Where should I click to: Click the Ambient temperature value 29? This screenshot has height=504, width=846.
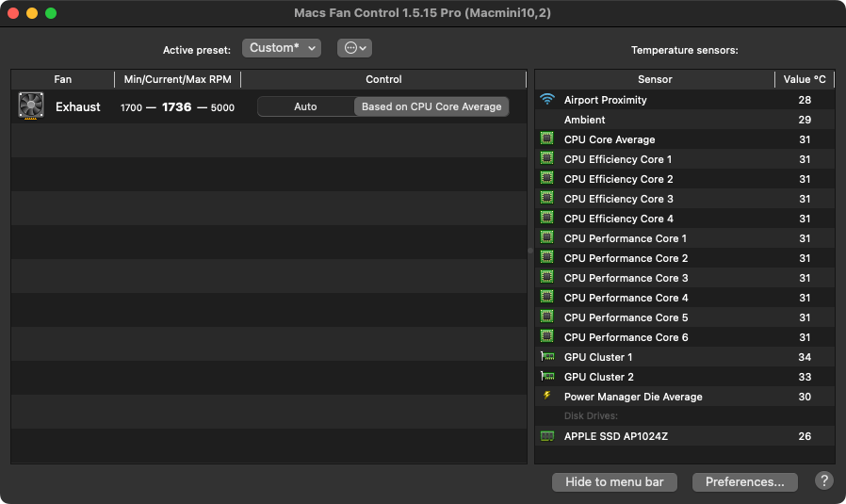[x=805, y=120]
